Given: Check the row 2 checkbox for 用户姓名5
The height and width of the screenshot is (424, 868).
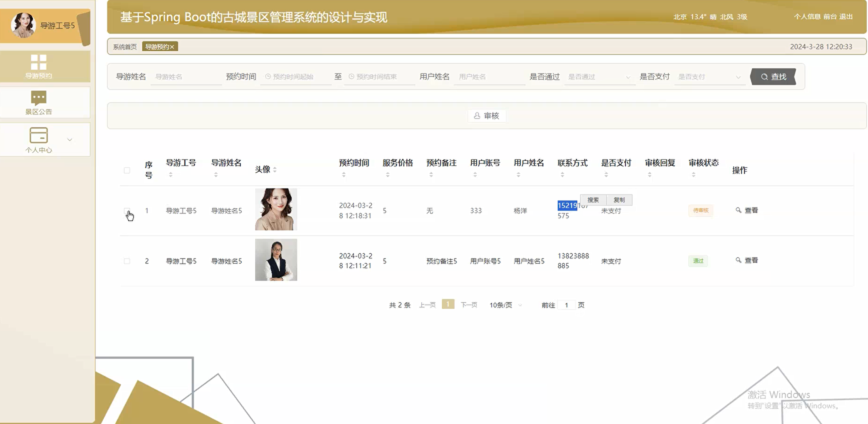Looking at the screenshot, I should tap(127, 261).
